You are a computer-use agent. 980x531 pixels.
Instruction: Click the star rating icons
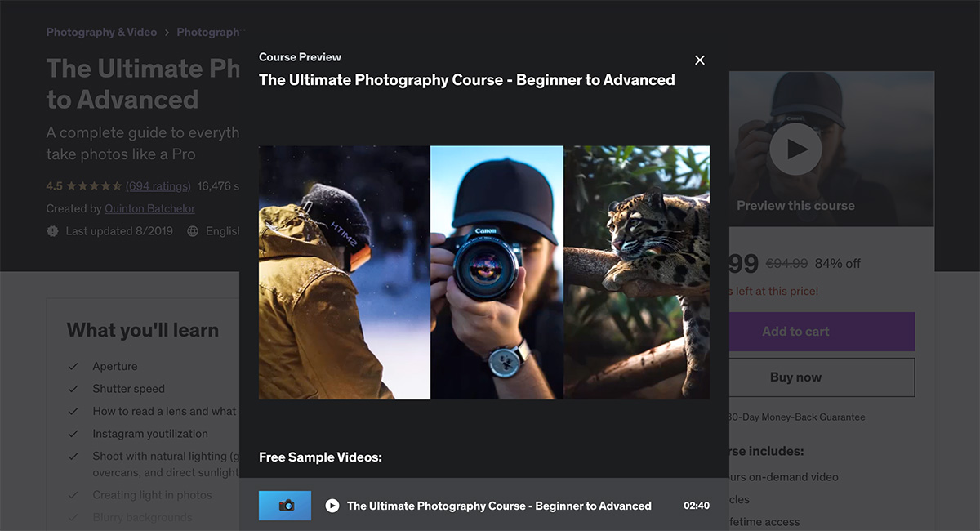click(x=94, y=186)
